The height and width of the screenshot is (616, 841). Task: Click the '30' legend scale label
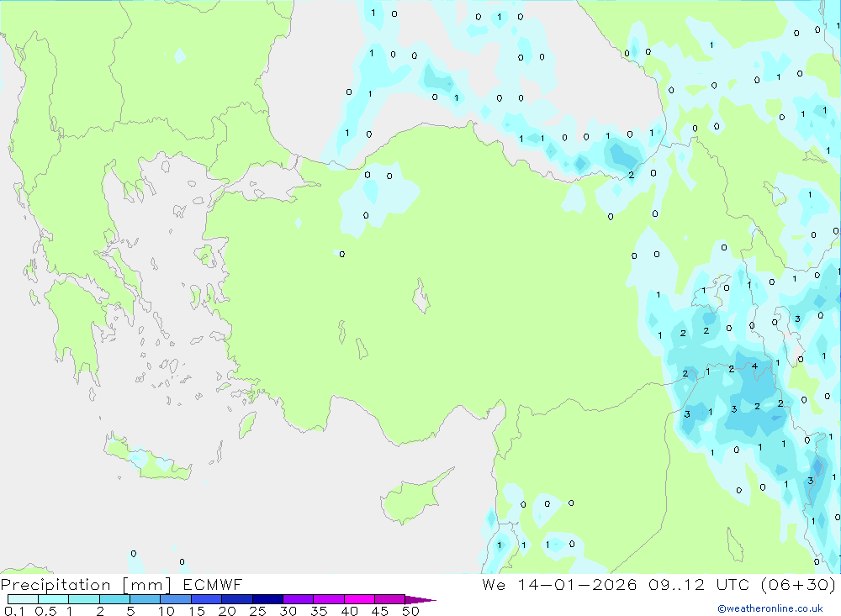click(288, 611)
